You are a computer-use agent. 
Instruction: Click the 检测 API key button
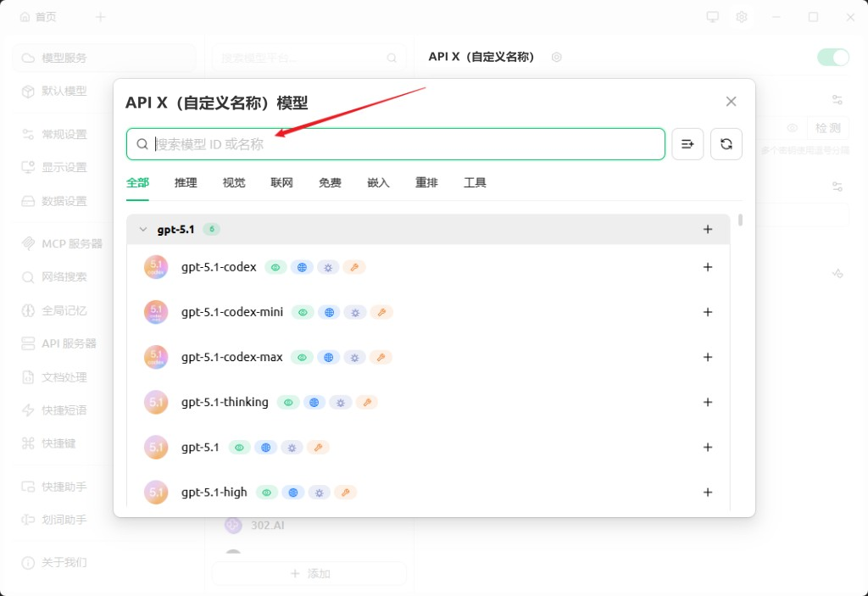[x=828, y=129]
